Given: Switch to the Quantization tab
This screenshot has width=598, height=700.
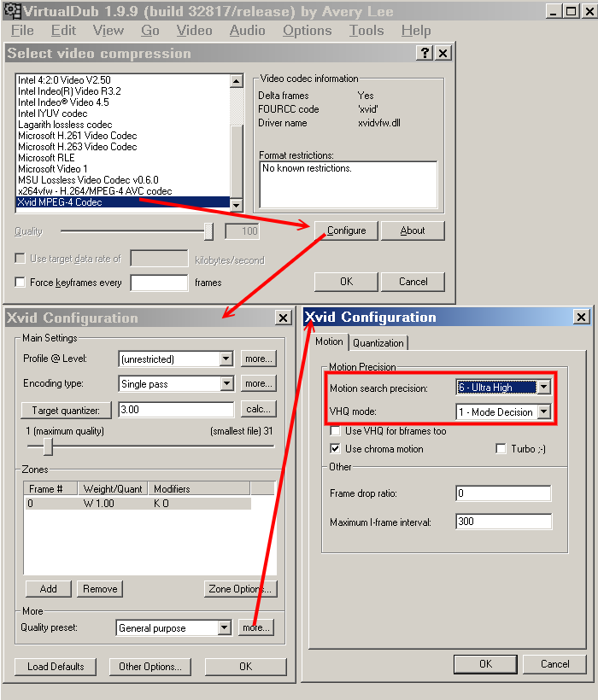Looking at the screenshot, I should (x=378, y=343).
